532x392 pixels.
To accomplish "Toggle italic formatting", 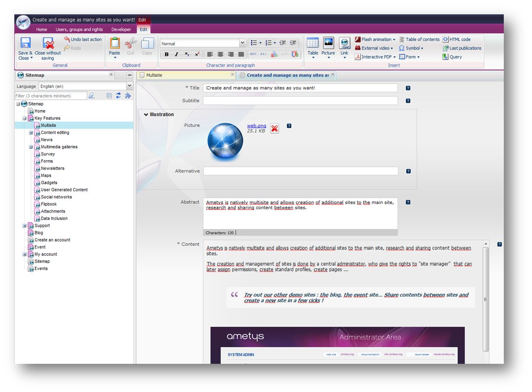I will (177, 54).
